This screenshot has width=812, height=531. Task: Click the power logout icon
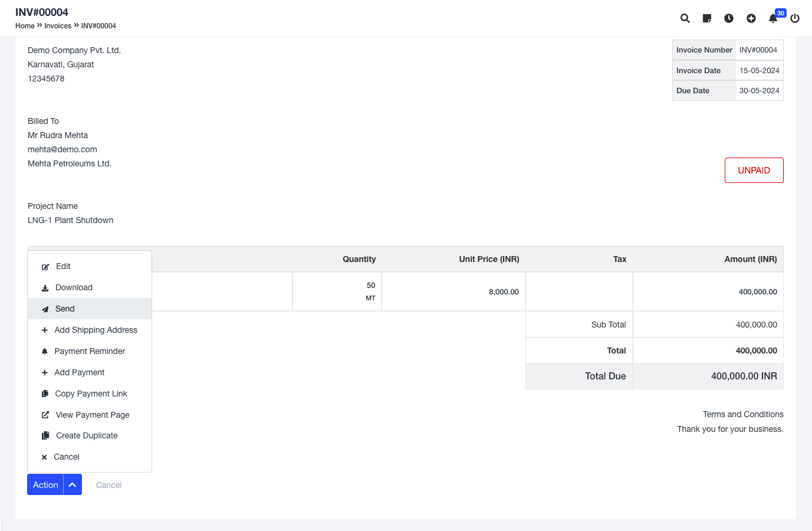click(795, 18)
